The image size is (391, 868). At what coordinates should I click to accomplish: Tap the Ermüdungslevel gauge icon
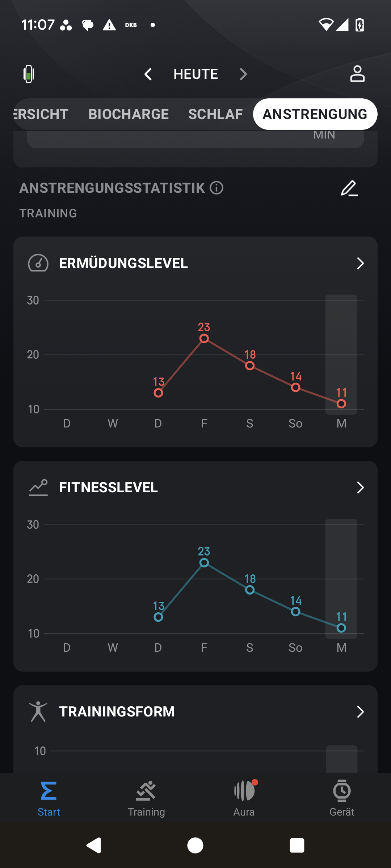point(38,263)
